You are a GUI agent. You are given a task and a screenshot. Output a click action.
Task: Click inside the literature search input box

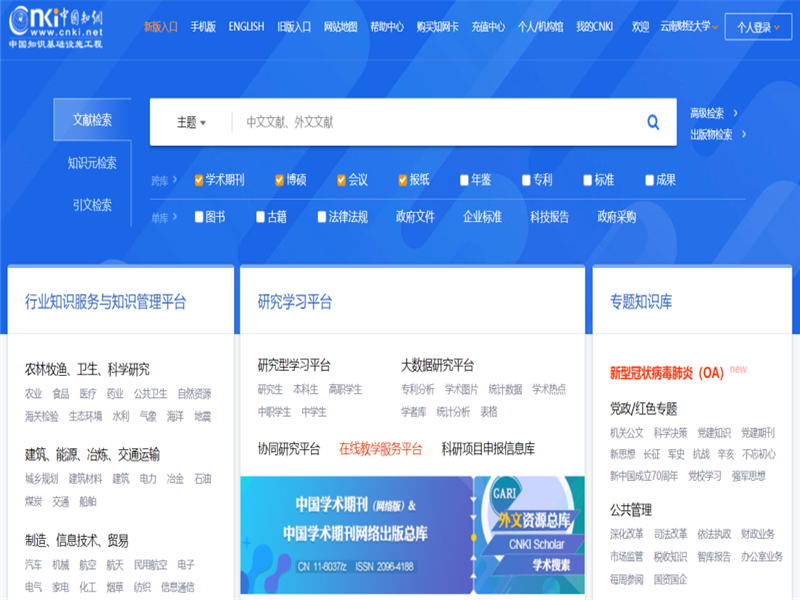tap(420, 121)
